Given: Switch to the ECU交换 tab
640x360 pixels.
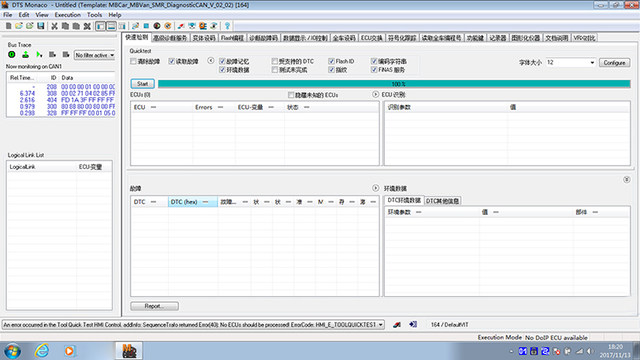Looking at the screenshot, I should [371, 38].
